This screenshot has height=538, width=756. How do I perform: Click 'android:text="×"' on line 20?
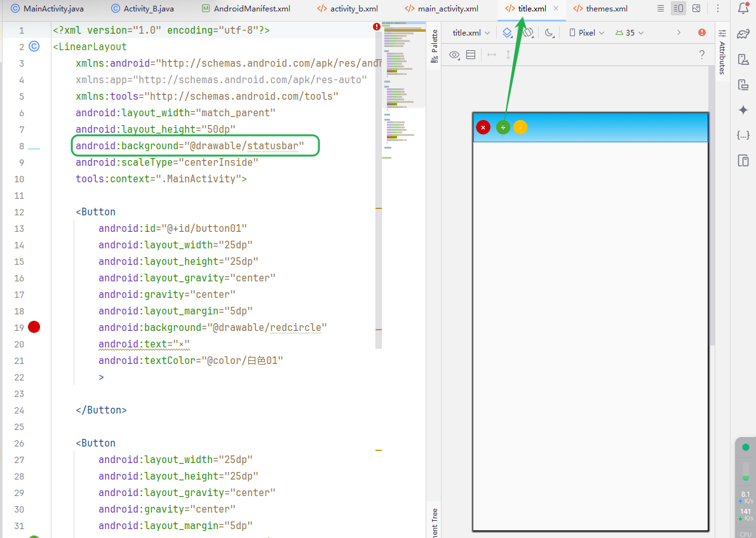point(144,344)
